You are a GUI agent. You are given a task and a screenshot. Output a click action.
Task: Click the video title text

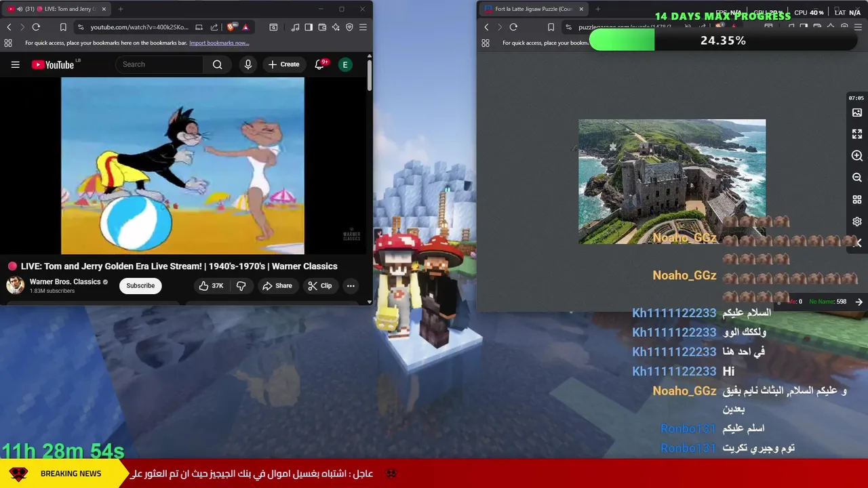point(179,266)
